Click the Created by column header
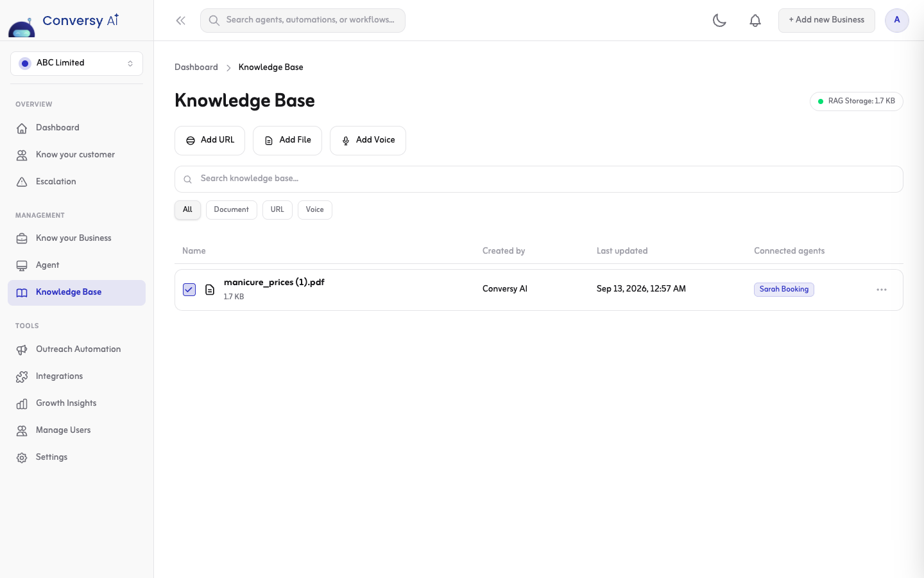 [504, 251]
